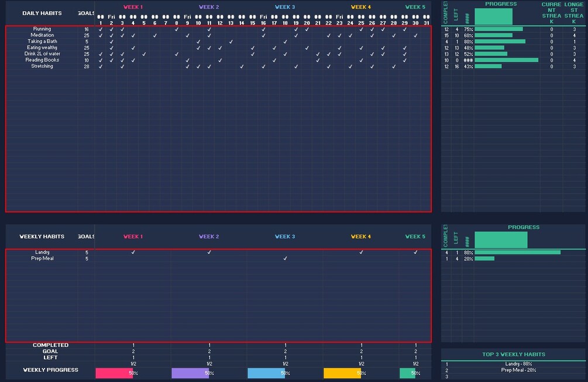Click the purple Week 2 progress bar
588x382 pixels.
190,373
